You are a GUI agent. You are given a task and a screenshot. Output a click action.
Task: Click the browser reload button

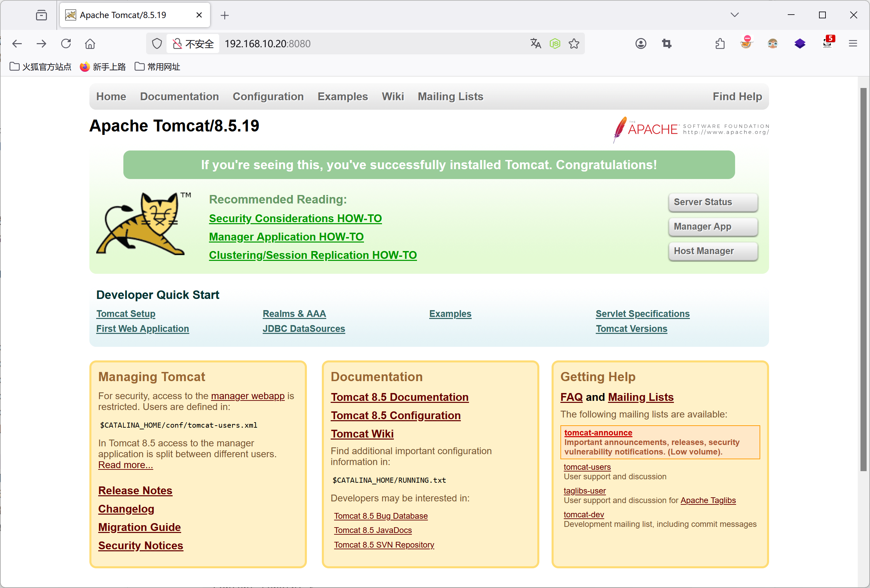(66, 44)
